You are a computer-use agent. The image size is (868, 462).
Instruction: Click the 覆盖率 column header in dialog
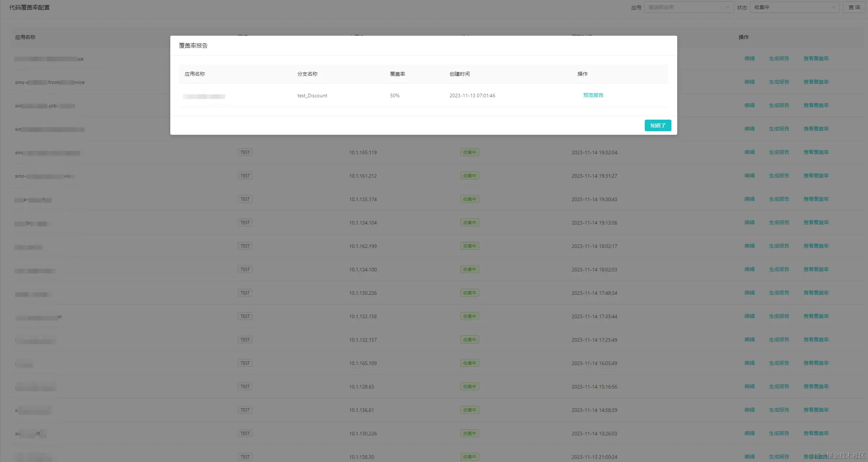(x=397, y=74)
